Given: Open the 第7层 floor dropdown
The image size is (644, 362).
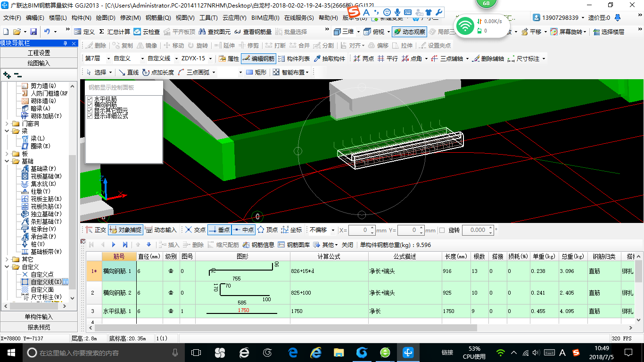Looking at the screenshot, I should [x=108, y=58].
